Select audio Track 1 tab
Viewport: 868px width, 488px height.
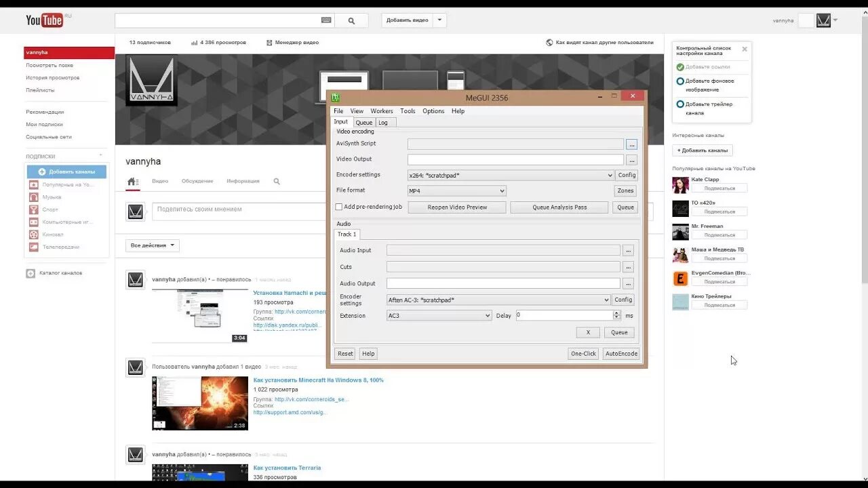(347, 235)
